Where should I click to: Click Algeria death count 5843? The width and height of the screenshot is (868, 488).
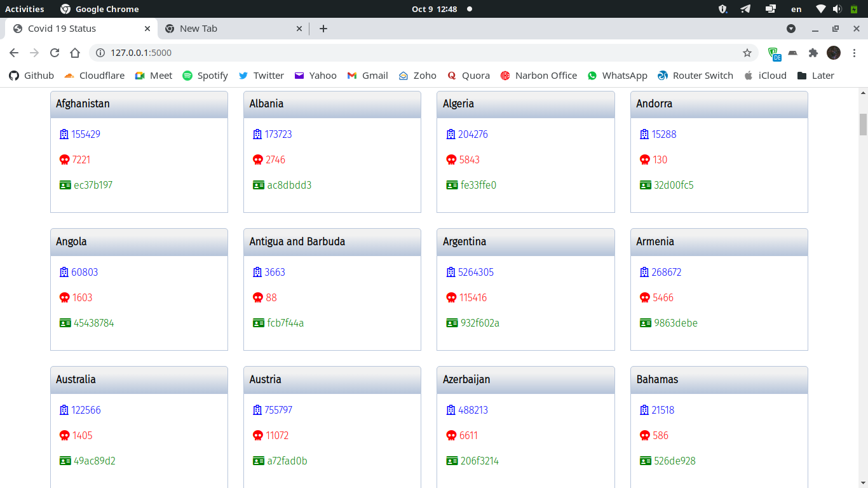[470, 159]
